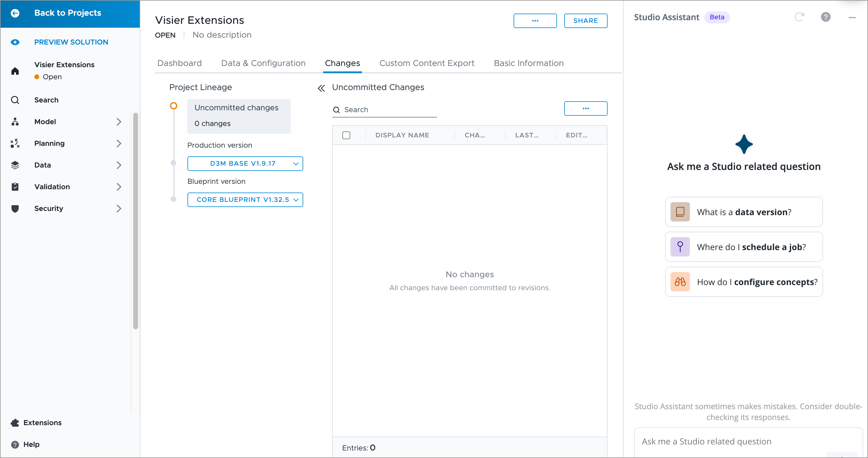
Task: Reset Studio Assistant with the refresh icon
Action: pyautogui.click(x=799, y=17)
